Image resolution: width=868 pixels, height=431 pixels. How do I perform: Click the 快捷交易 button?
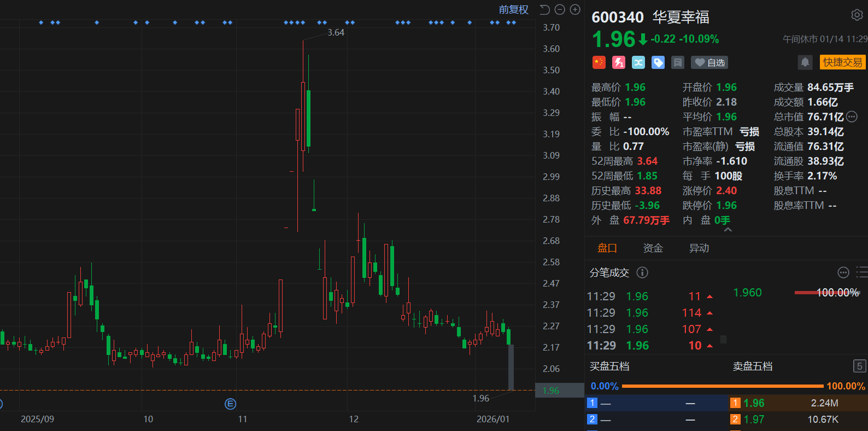point(842,62)
